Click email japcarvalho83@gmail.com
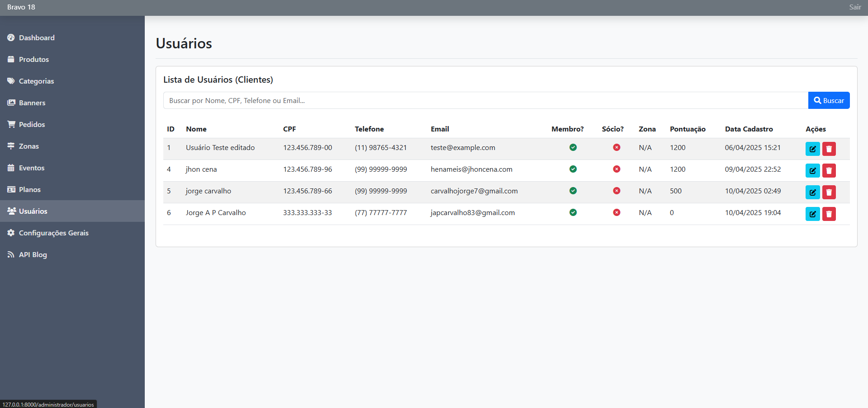This screenshot has width=868, height=408. [x=473, y=213]
